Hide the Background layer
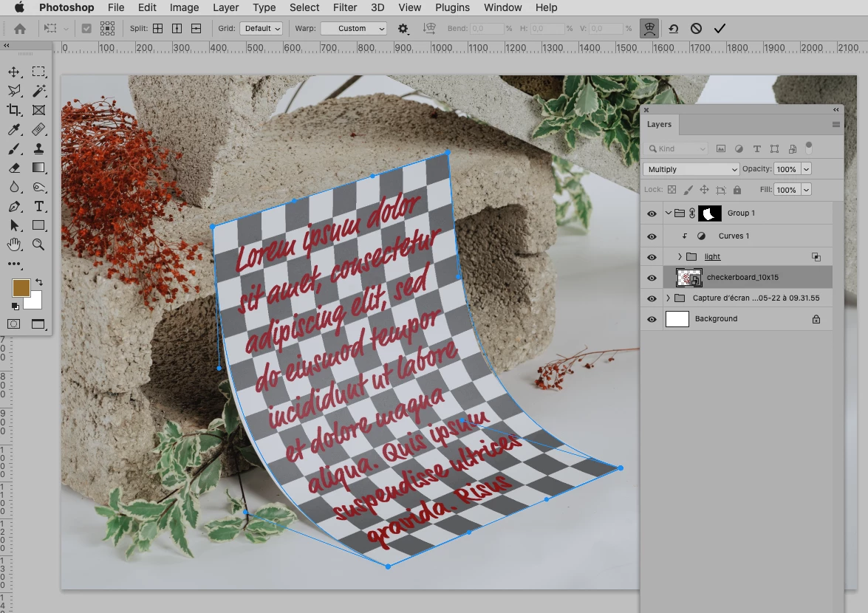This screenshot has height=613, width=868. [652, 319]
